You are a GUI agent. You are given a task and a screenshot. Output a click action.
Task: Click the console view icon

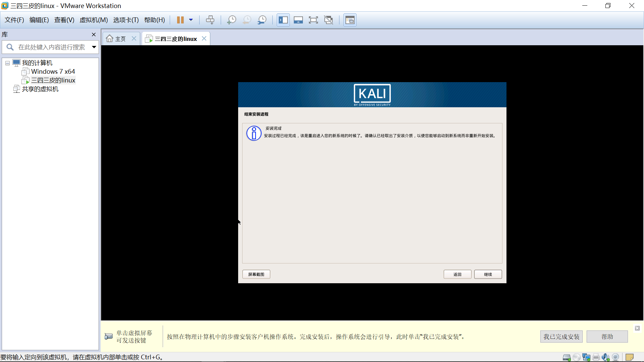pos(350,20)
